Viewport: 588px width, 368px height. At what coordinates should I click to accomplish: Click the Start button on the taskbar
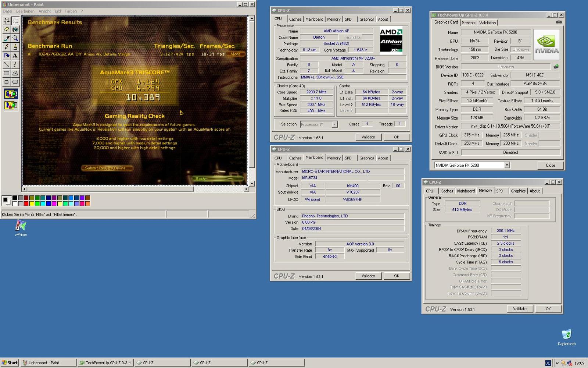[10, 363]
